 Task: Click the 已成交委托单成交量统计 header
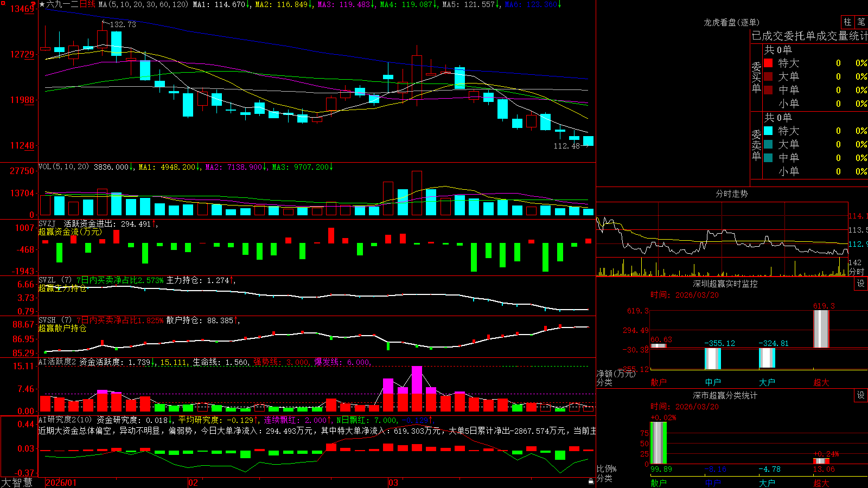[x=809, y=36]
